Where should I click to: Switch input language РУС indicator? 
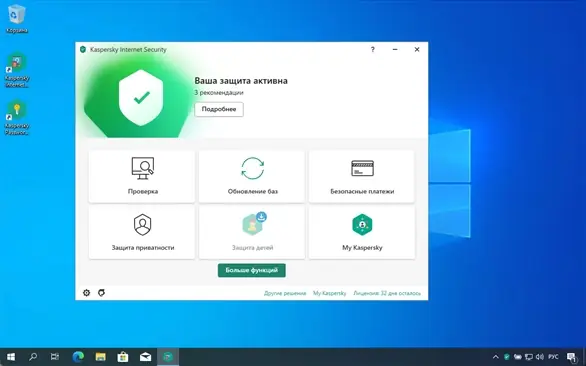pyautogui.click(x=553, y=357)
